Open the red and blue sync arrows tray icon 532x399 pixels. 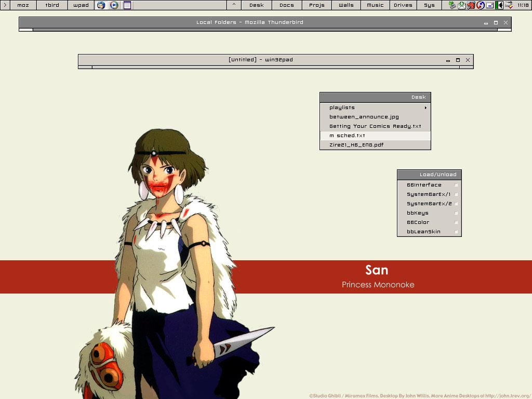[x=481, y=5]
